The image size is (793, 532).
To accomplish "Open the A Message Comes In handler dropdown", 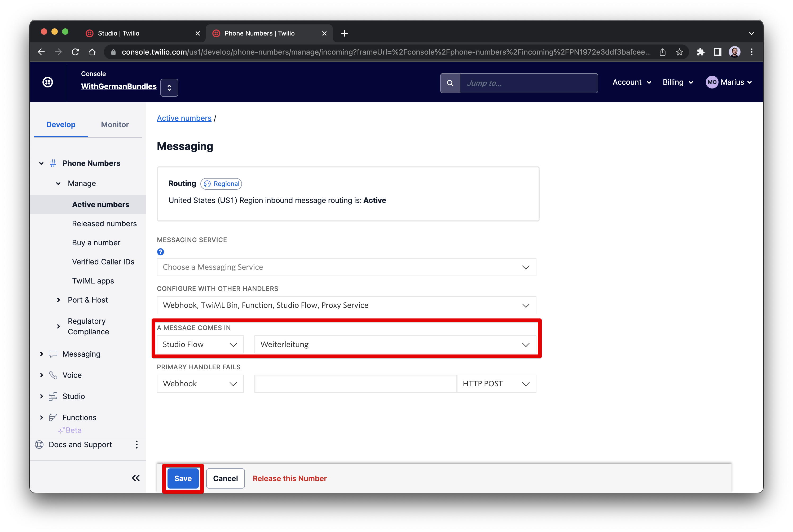I will 200,344.
